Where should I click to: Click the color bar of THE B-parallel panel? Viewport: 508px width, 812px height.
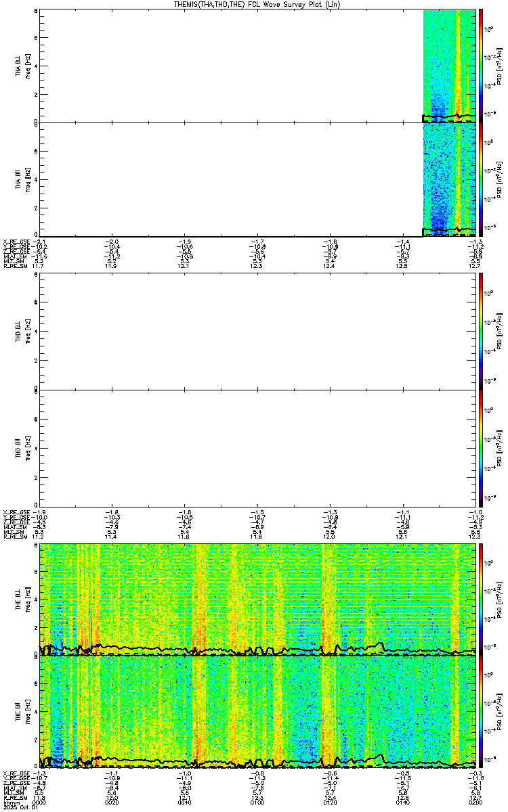click(481, 713)
